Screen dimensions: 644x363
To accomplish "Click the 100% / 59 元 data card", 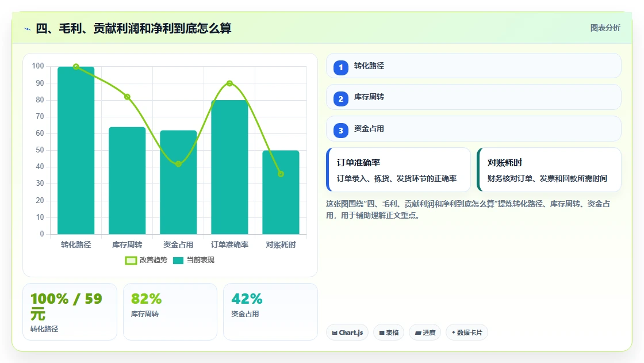I will pyautogui.click(x=70, y=312).
